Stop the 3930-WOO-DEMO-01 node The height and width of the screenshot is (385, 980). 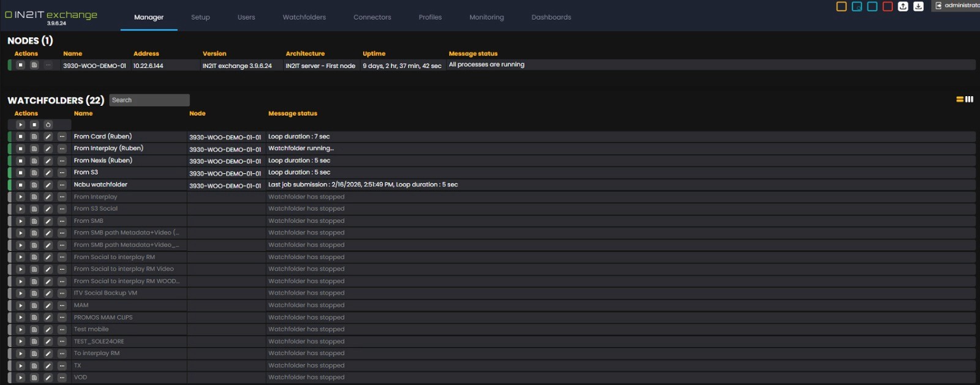pos(20,65)
